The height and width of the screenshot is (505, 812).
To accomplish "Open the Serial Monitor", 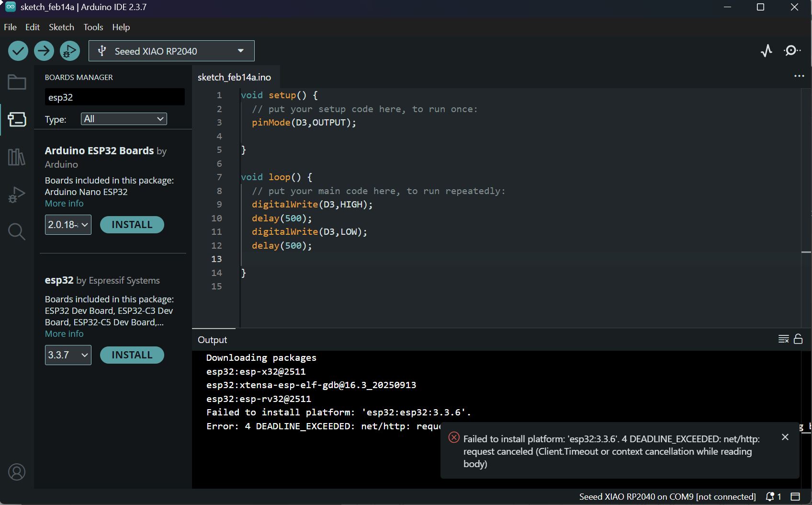I will tap(792, 51).
